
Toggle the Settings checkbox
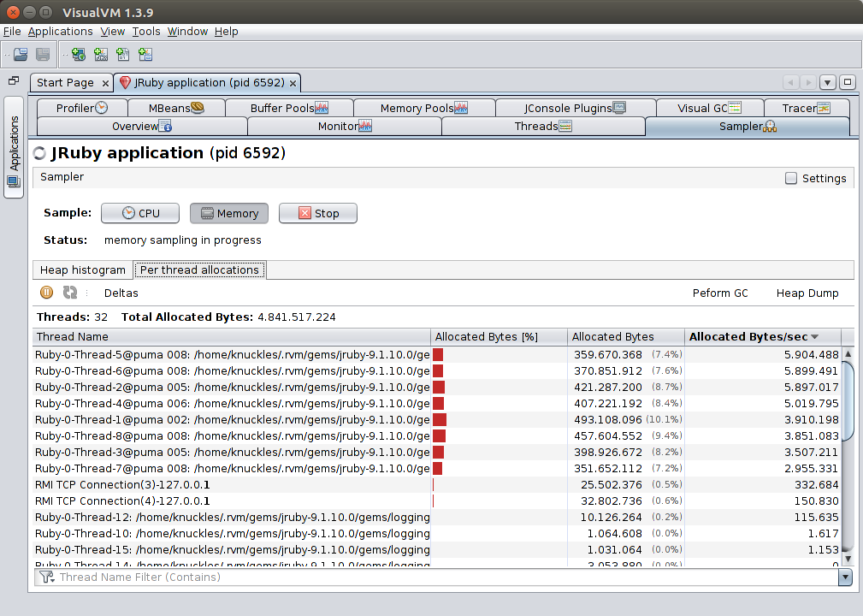791,178
